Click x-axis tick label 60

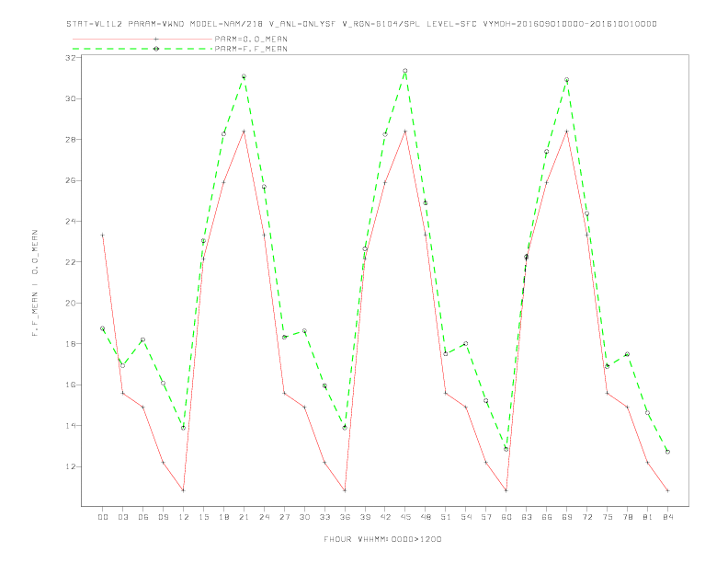(x=506, y=517)
